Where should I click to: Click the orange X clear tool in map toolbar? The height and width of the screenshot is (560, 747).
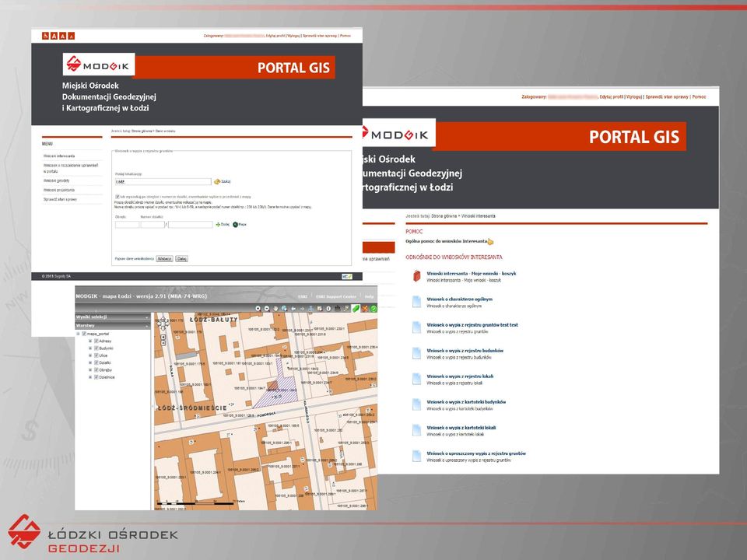pos(365,309)
